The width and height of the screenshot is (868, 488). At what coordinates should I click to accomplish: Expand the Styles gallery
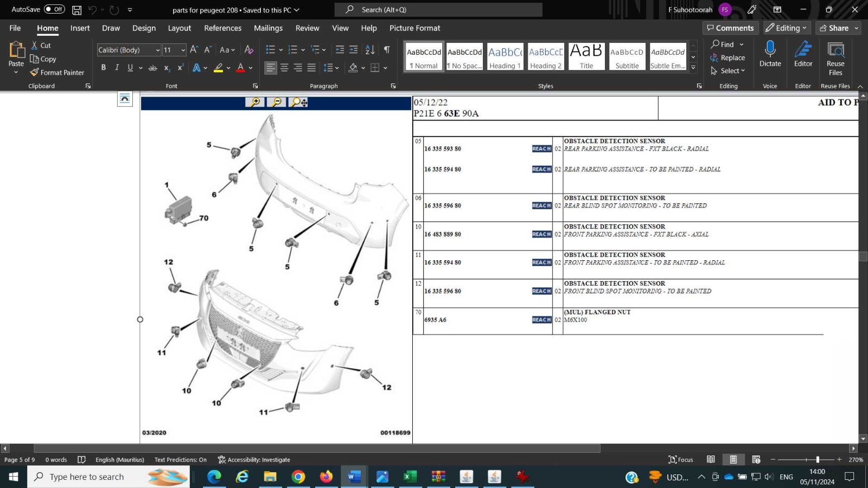point(693,67)
